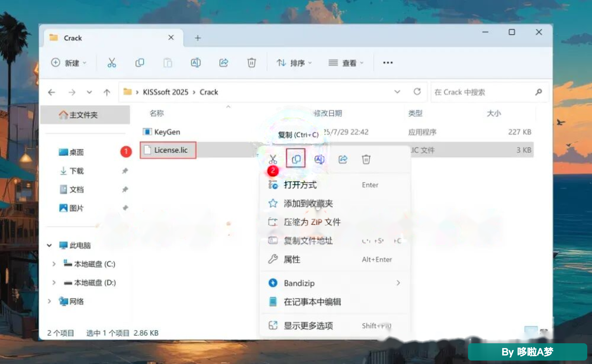Add a new tab with the plus button
592x364 pixels.
(197, 38)
